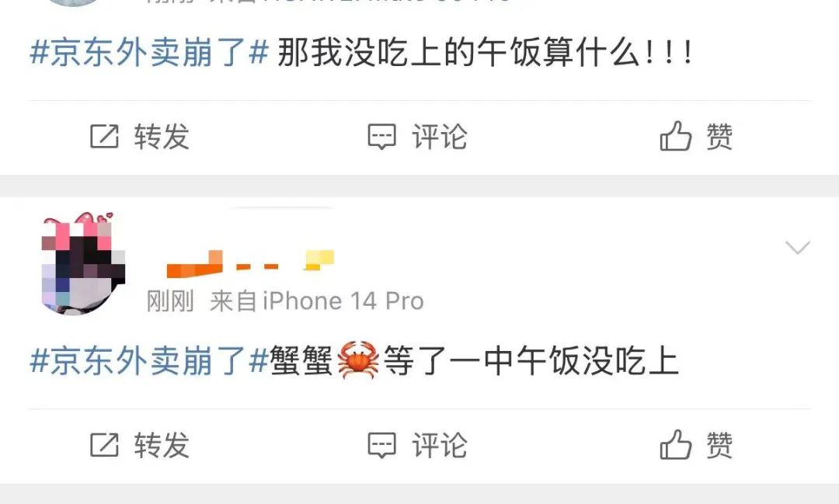
Task: Click the 赞 label under the 蟹蟹 post
Action: tap(719, 445)
